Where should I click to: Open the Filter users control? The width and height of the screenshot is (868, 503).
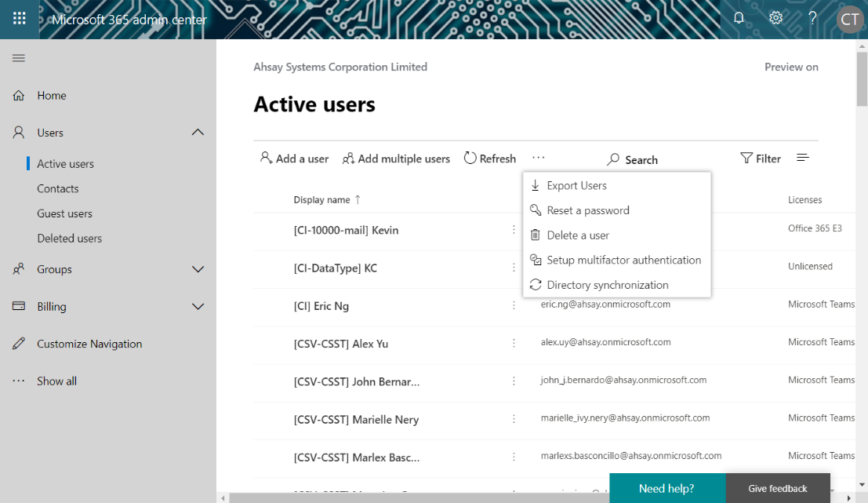761,159
